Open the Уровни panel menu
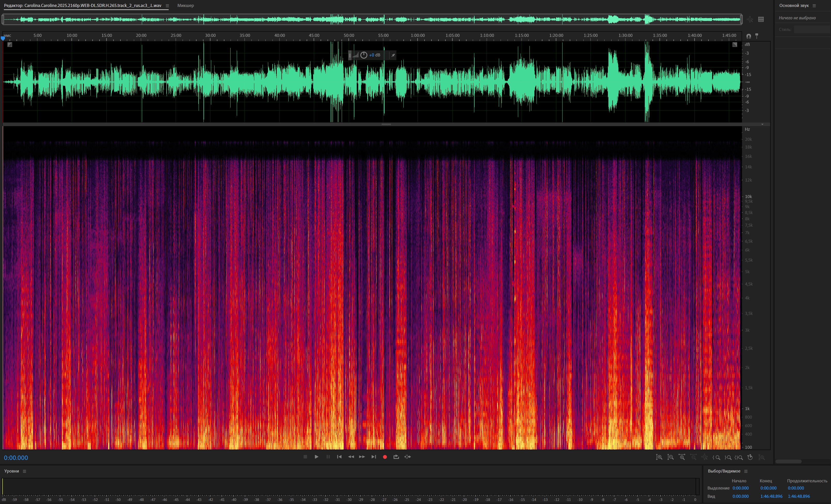This screenshot has height=504, width=831. 24,471
